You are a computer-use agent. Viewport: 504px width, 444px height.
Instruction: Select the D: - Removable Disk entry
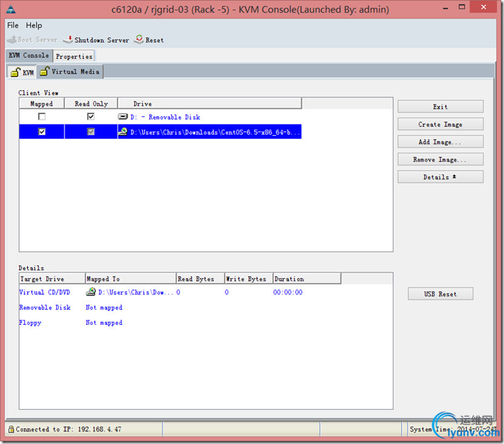tap(165, 117)
